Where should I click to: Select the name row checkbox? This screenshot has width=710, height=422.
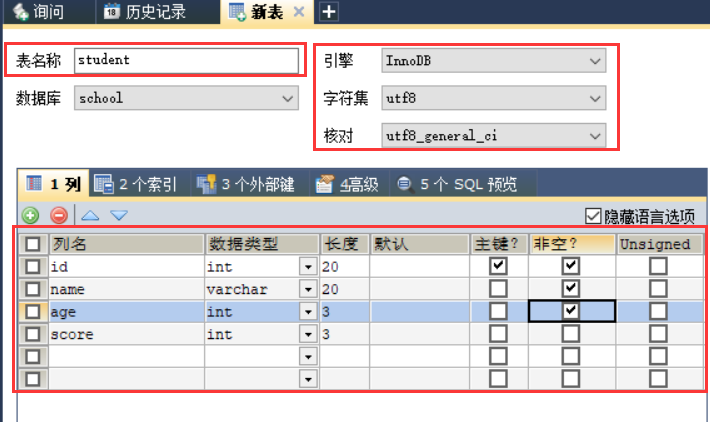point(33,289)
